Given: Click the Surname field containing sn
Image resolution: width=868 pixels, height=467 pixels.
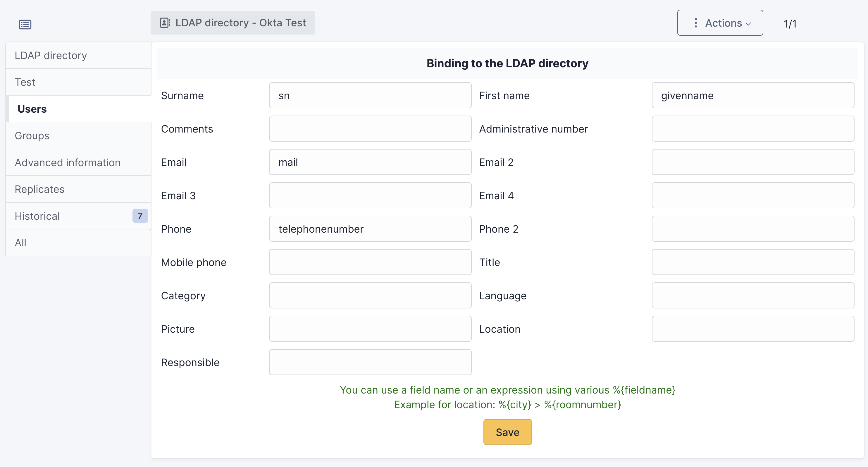Looking at the screenshot, I should tap(370, 95).
